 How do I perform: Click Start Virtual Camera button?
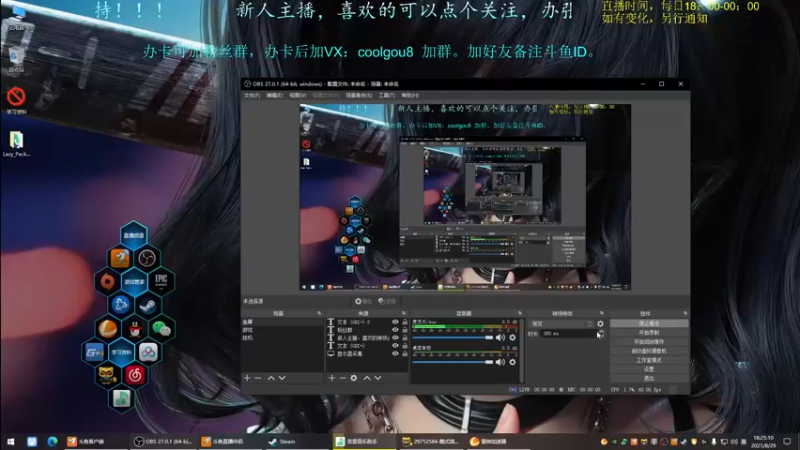[649, 351]
